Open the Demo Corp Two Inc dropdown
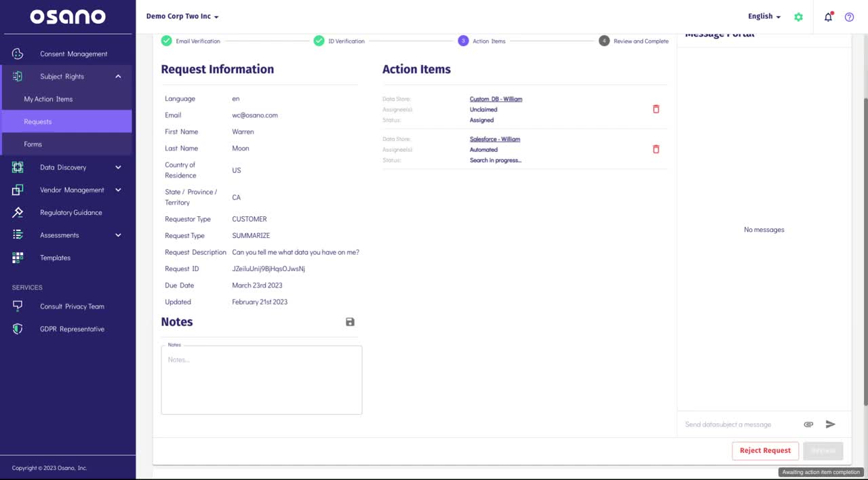Image resolution: width=868 pixels, height=480 pixels. tap(182, 16)
